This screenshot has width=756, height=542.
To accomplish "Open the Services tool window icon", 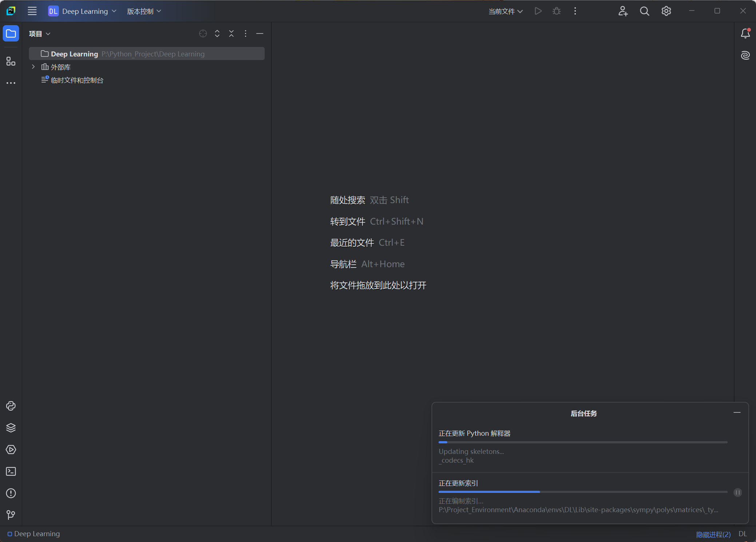I will [x=11, y=450].
